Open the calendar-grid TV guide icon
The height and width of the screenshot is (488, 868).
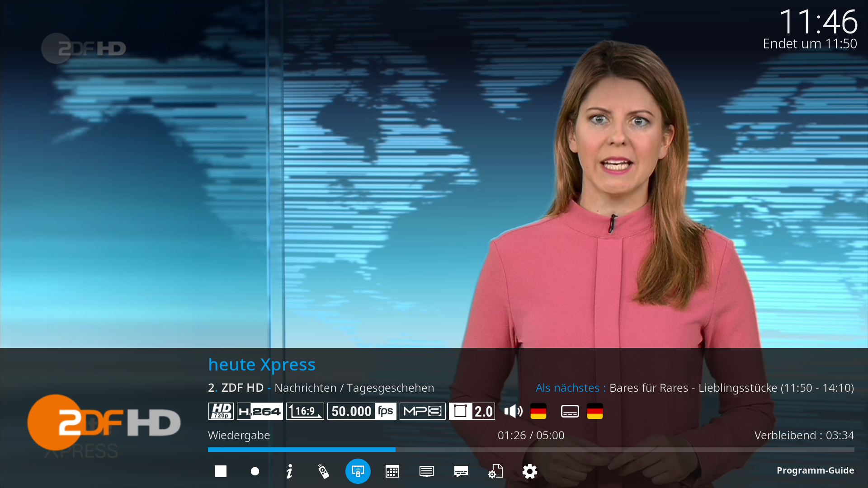tap(392, 471)
